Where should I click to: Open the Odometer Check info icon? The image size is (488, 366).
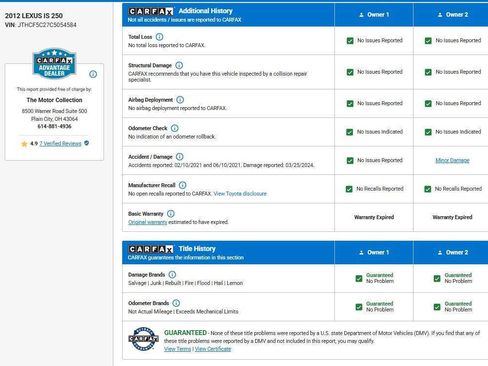[175, 128]
